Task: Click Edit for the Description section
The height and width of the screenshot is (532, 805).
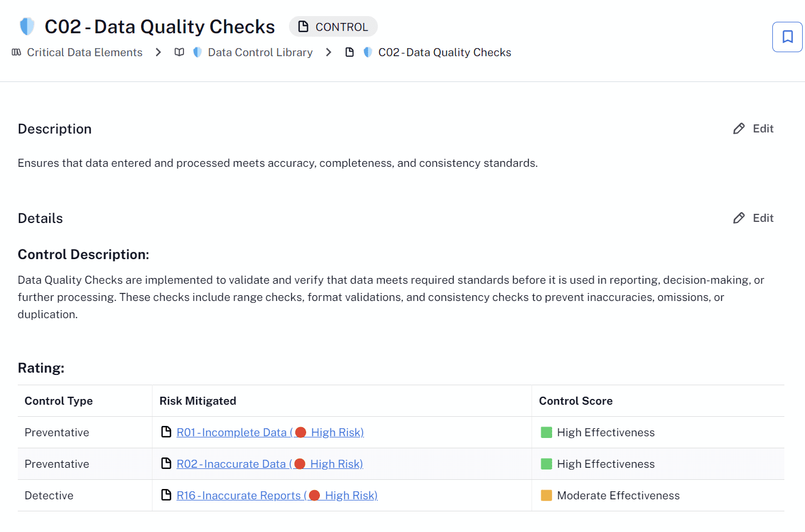Action: (763, 128)
